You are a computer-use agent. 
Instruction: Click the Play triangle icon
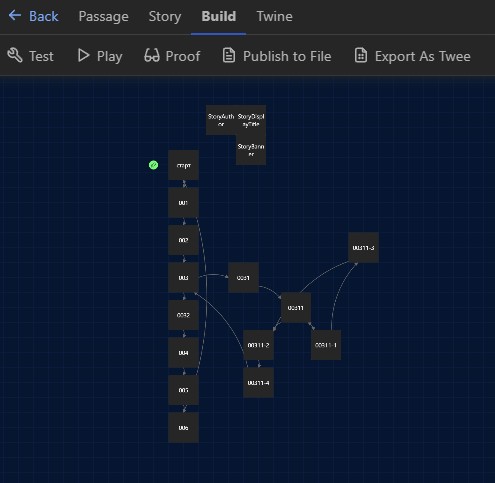pyautogui.click(x=83, y=55)
